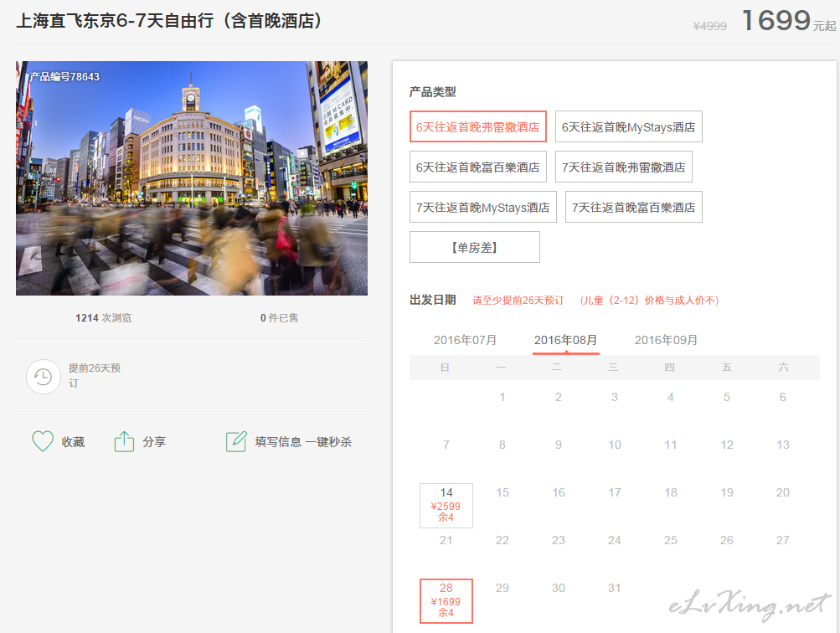Click the clock advance-booking icon
Screen dimensions: 840x633
[44, 377]
